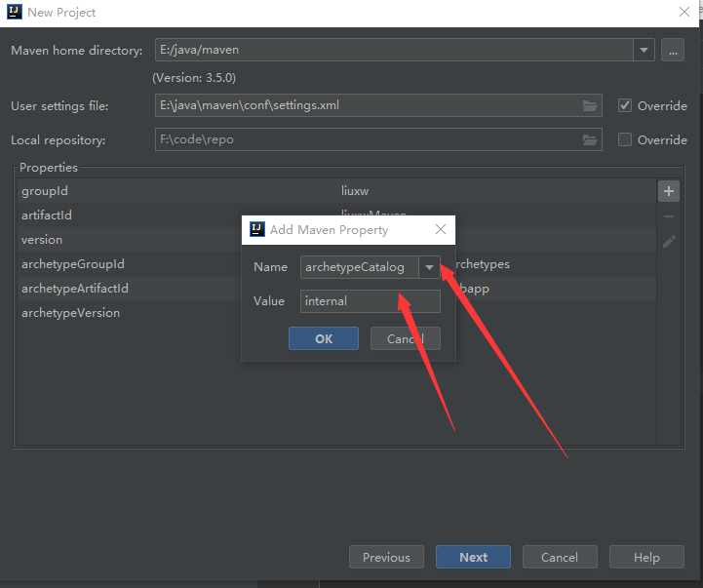Click the IntelliJ logo in the Add Maven Property dialog
Screen dimensions: 703x588
(x=256, y=229)
